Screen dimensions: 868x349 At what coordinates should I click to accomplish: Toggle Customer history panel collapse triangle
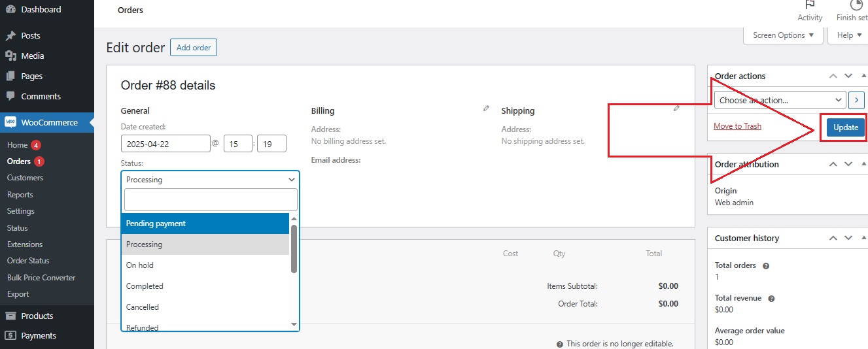pos(864,238)
